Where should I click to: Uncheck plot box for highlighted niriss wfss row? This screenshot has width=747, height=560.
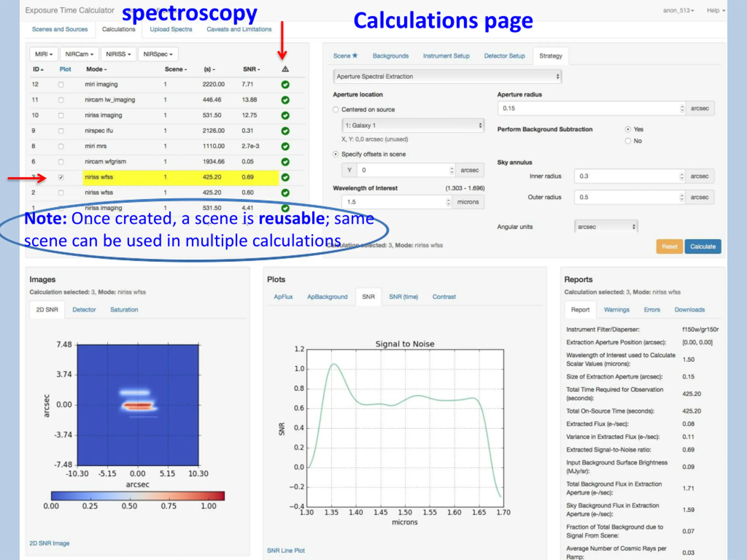pos(61,177)
